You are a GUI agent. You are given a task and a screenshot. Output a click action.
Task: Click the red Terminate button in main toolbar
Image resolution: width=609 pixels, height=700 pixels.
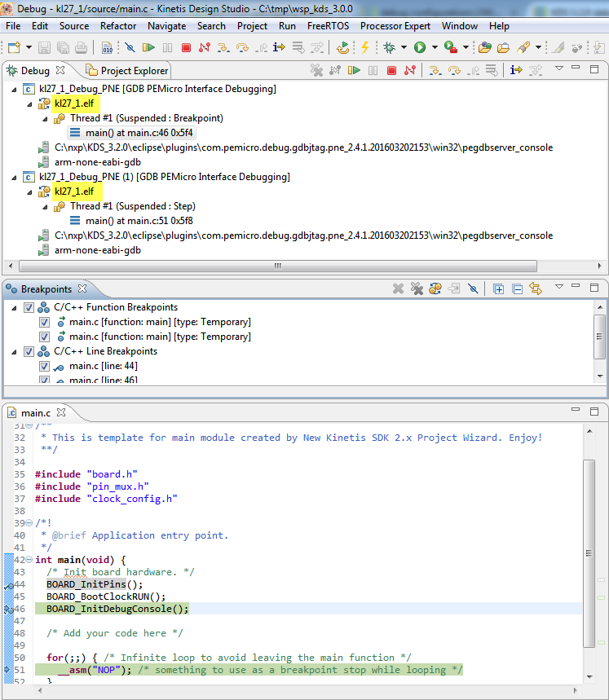coord(186,48)
